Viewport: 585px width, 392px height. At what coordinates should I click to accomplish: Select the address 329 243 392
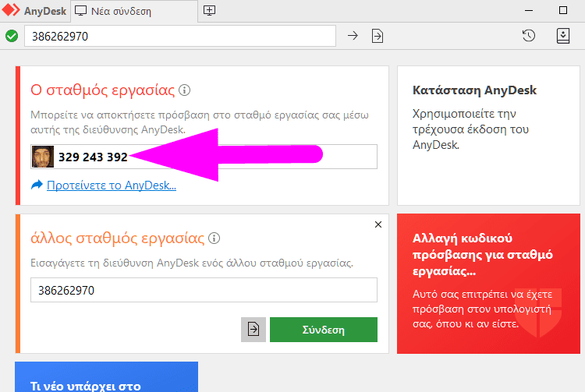[x=93, y=157]
